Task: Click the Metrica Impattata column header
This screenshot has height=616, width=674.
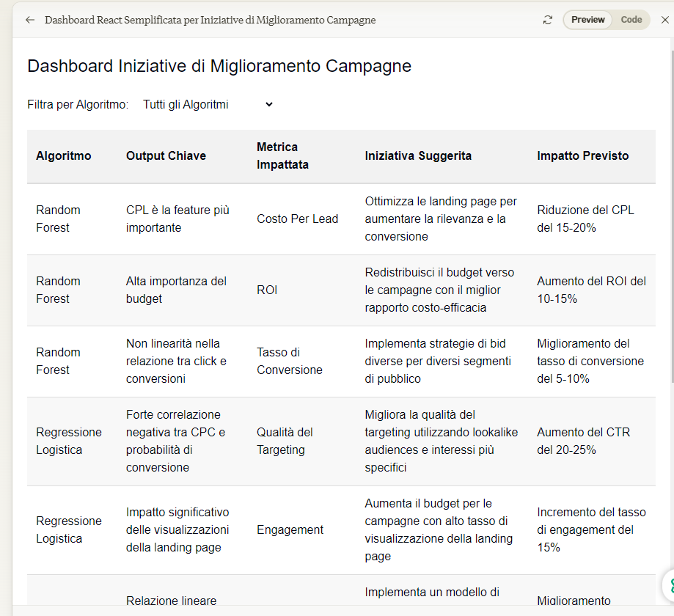Action: (x=282, y=155)
